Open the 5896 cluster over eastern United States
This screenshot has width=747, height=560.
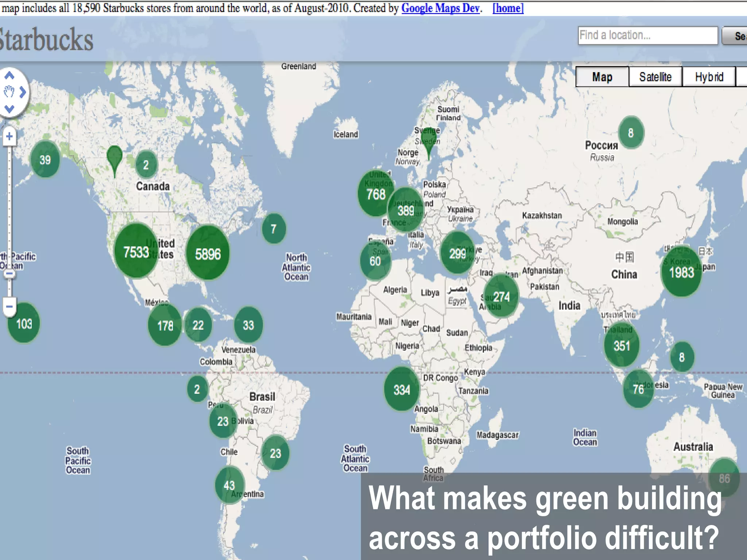(208, 253)
